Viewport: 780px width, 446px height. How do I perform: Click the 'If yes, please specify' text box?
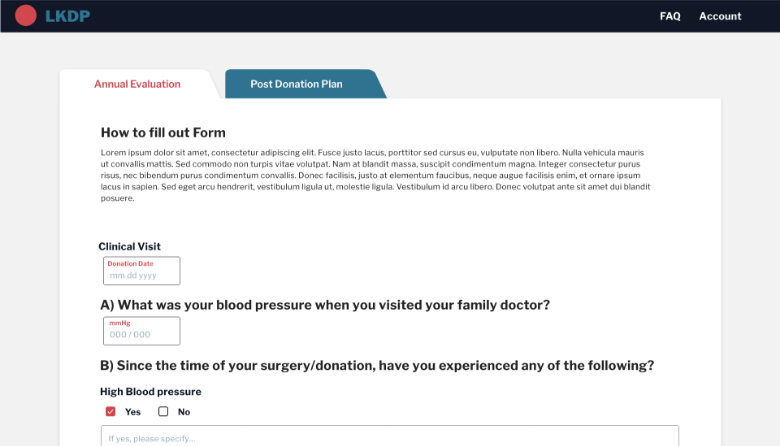[389, 437]
